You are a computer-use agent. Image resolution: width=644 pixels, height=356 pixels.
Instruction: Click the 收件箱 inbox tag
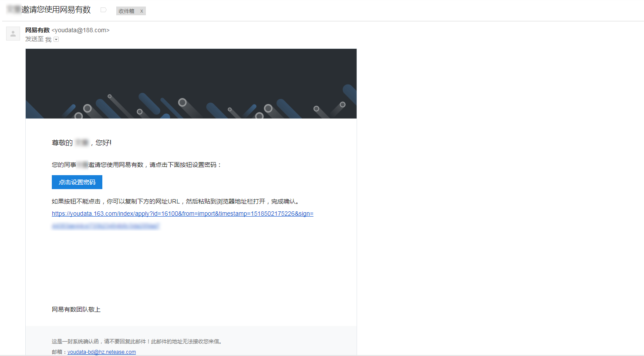tap(126, 11)
